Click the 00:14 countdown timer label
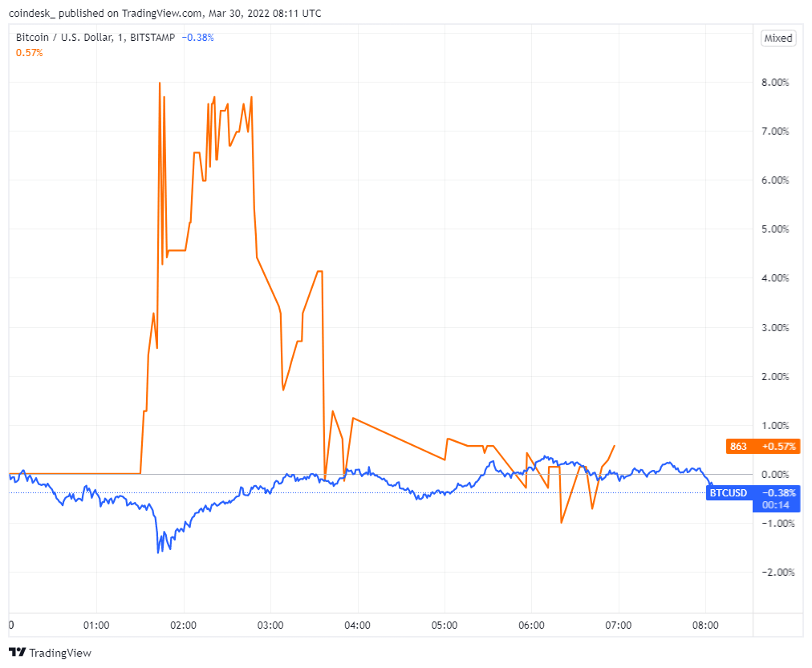812x668 pixels. point(777,504)
